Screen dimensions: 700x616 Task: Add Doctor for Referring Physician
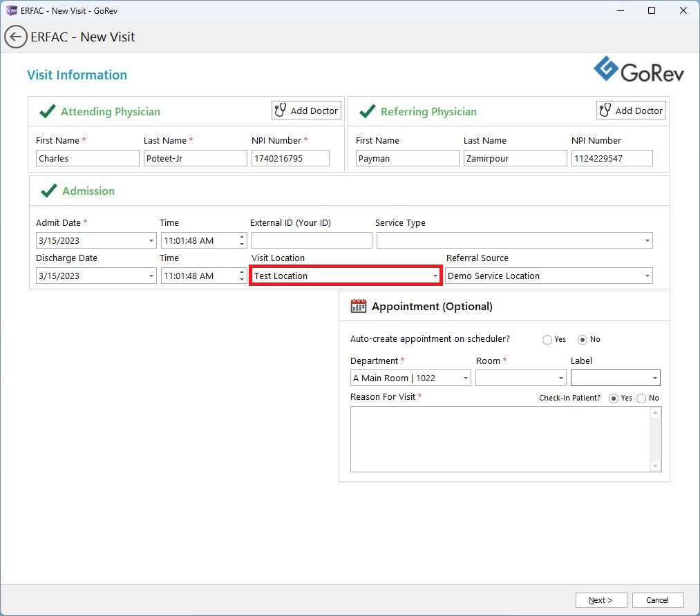pyautogui.click(x=631, y=110)
